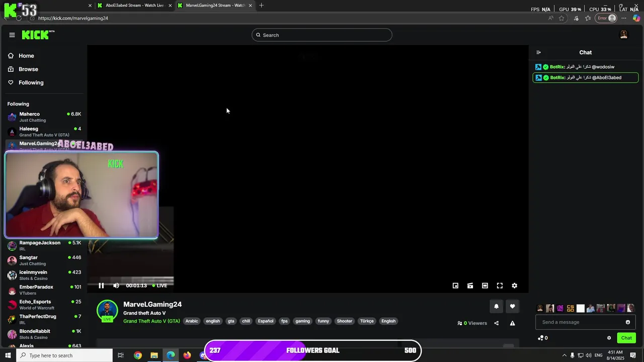
Task: Insert the CS GO emote
Action: (x=570, y=308)
